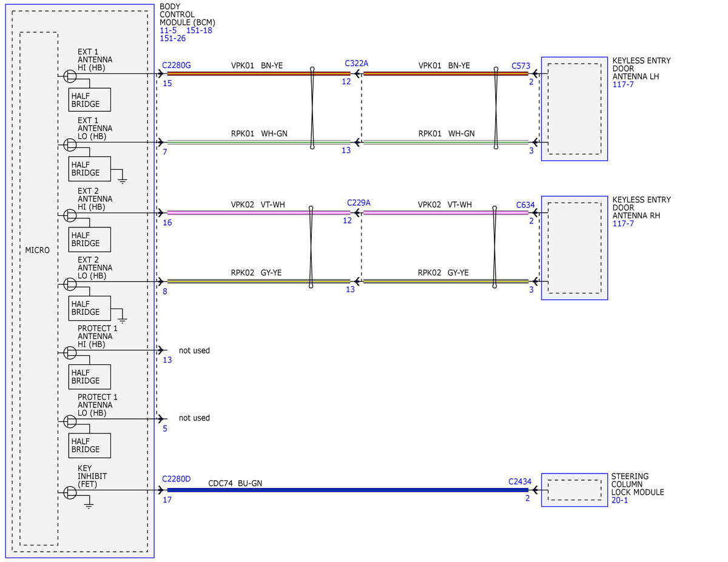This screenshot has height=562, width=728.
Task: Open the 11-5 page reference link
Action: pos(168,30)
